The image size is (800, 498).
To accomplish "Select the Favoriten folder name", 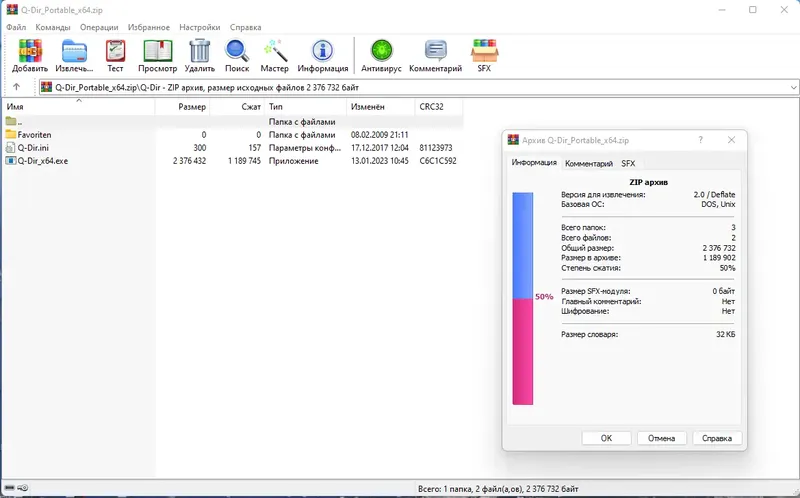I will click(x=34, y=135).
